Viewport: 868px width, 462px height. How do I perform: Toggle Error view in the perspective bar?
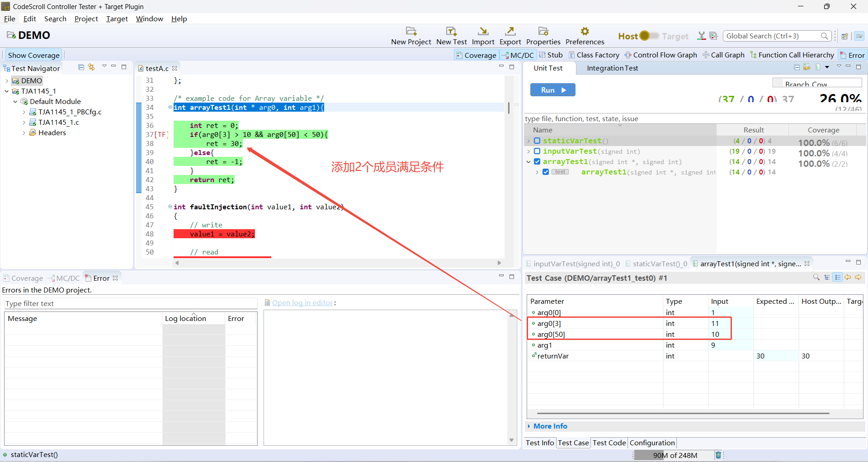[852, 55]
